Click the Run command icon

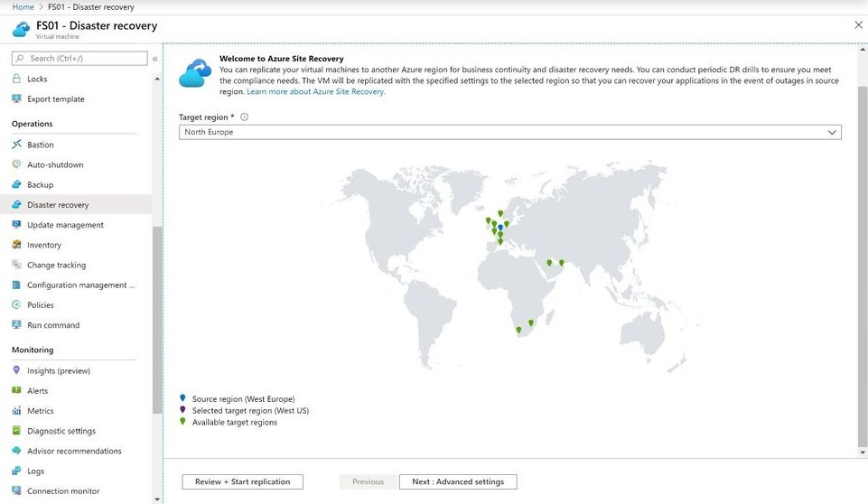(x=16, y=324)
